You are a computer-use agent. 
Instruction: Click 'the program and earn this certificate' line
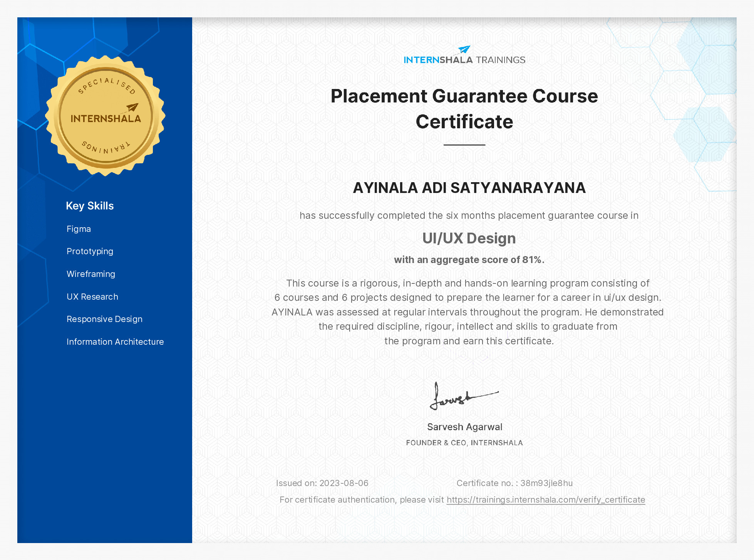(469, 341)
